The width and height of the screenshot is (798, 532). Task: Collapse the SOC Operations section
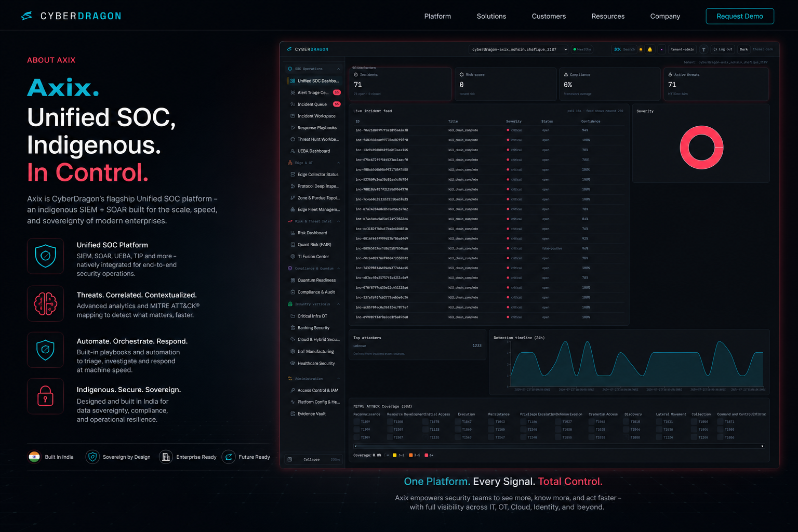pyautogui.click(x=339, y=69)
